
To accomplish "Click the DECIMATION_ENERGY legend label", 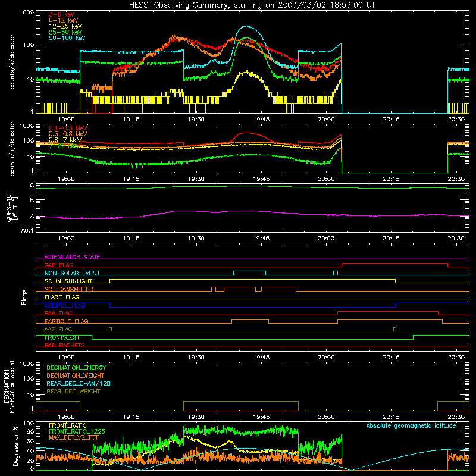I will (76, 368).
